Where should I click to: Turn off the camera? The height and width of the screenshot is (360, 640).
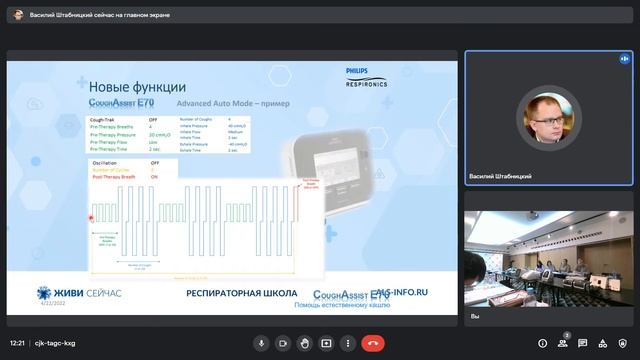point(283,343)
